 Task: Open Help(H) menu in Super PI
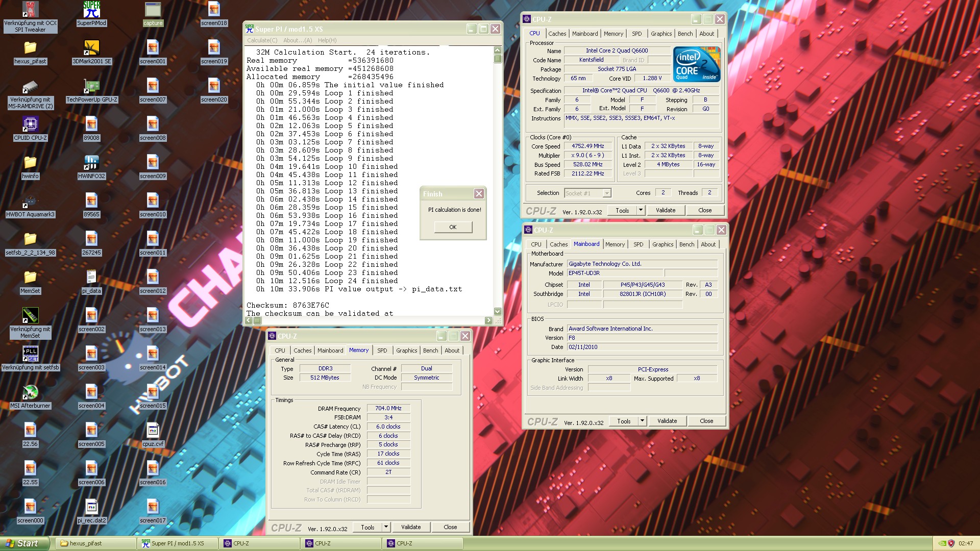tap(327, 40)
